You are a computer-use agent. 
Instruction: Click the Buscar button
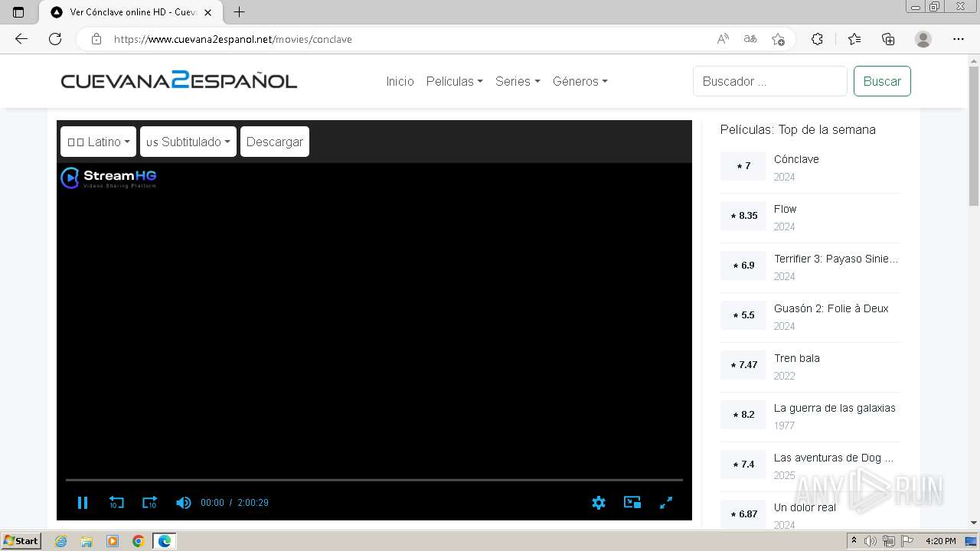882,81
